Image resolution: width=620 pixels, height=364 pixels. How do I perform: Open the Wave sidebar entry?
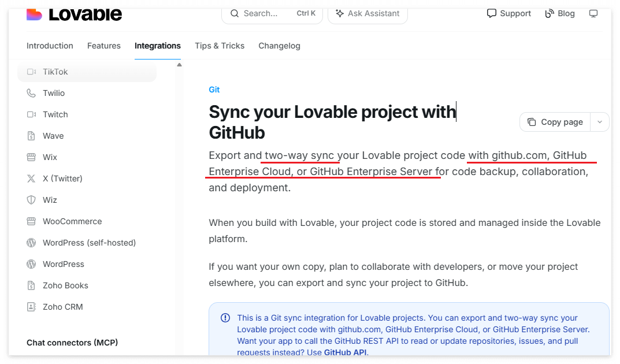pyautogui.click(x=87, y=136)
